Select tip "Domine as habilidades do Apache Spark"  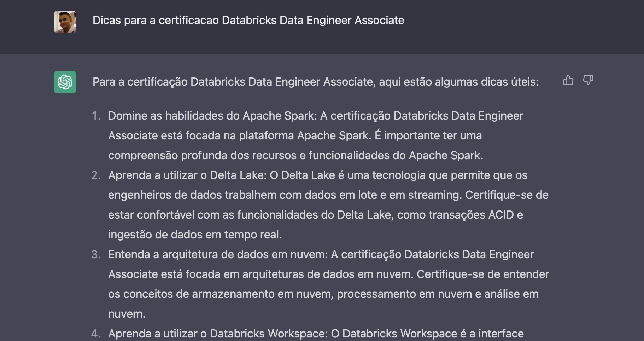(x=211, y=116)
